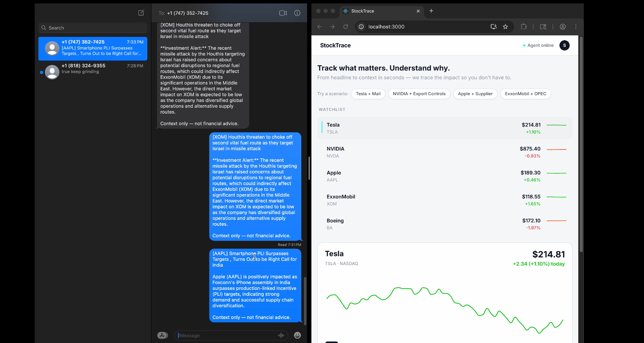
Task: Select Apple in the watchlist
Action: [x=445, y=176]
